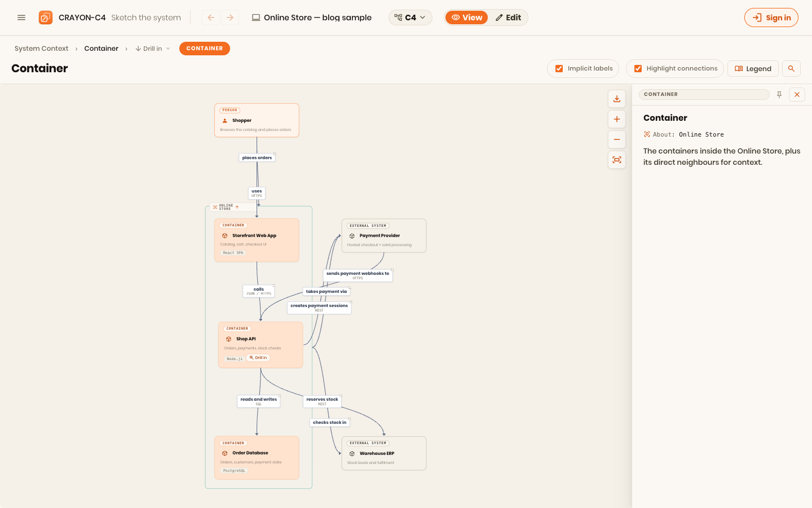Open the hamburger main menu

[21, 17]
